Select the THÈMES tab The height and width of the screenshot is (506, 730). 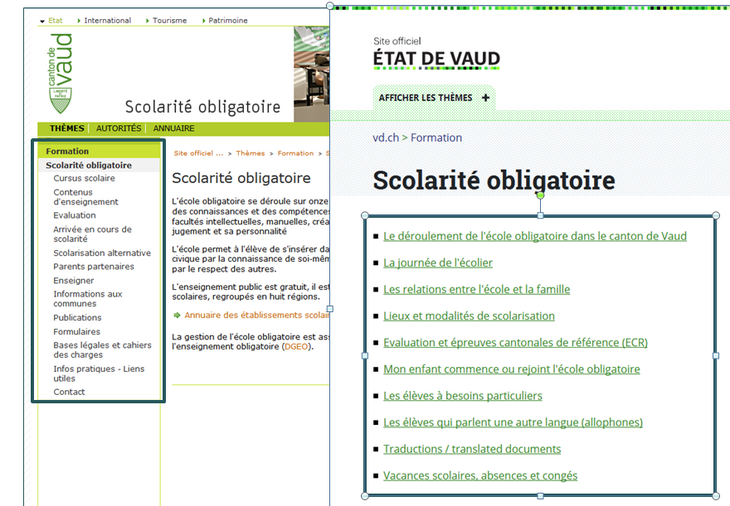click(x=67, y=128)
